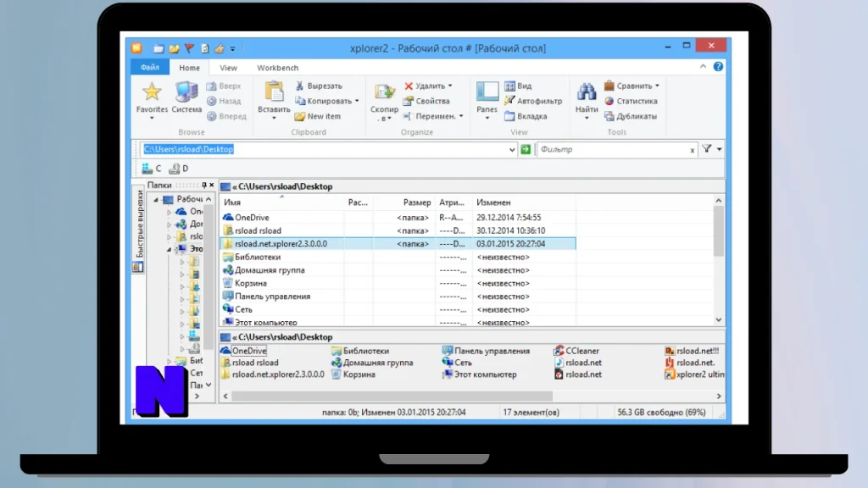Click the Найти binoculars search icon
This screenshot has height=488, width=868.
click(587, 93)
